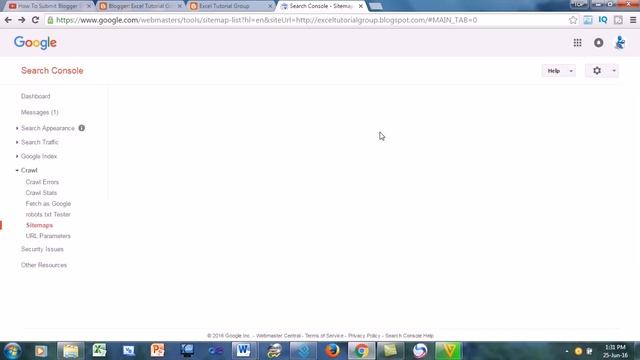Click the site security padlock in address bar
This screenshot has height=360, width=640.
pos(50,20)
